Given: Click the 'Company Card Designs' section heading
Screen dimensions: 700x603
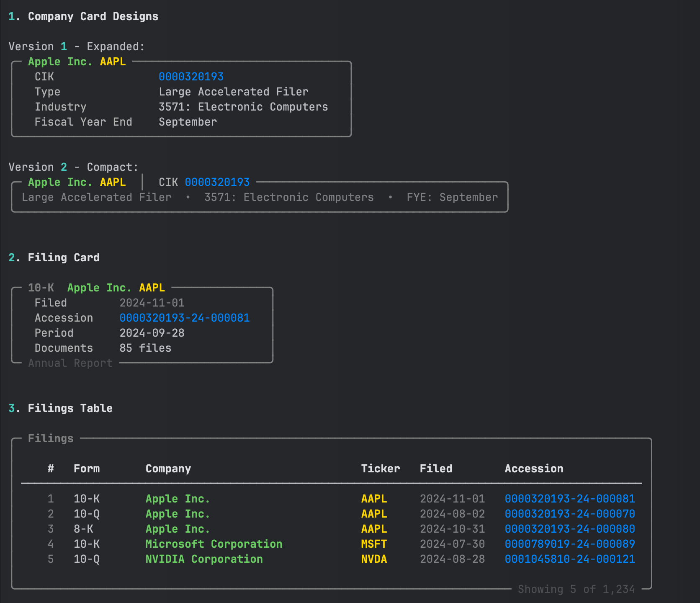Looking at the screenshot, I should tap(93, 16).
